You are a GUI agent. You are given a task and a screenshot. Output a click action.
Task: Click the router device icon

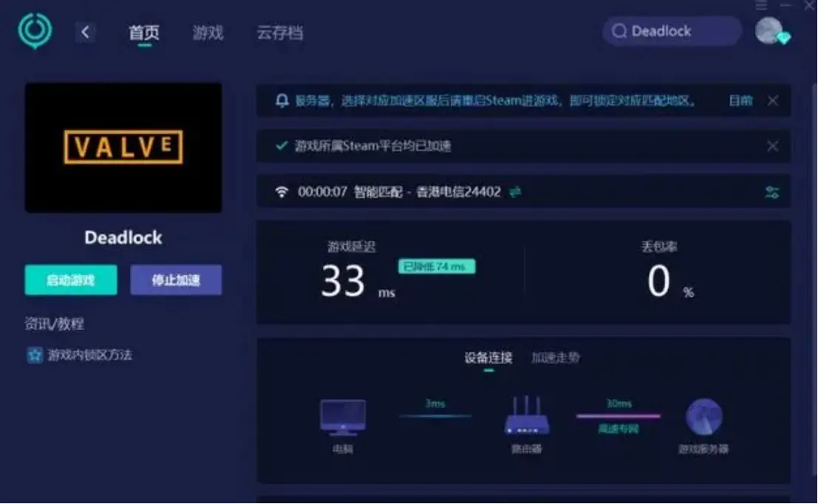coord(526,417)
